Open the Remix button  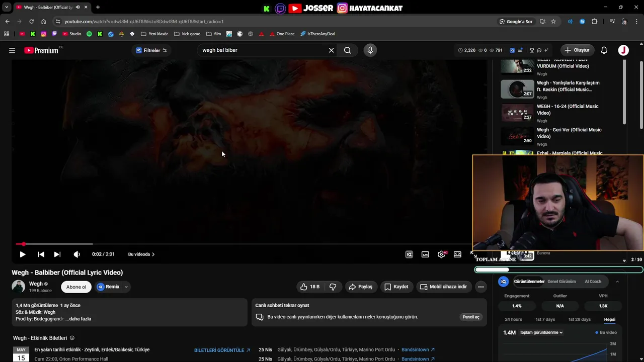108,287
